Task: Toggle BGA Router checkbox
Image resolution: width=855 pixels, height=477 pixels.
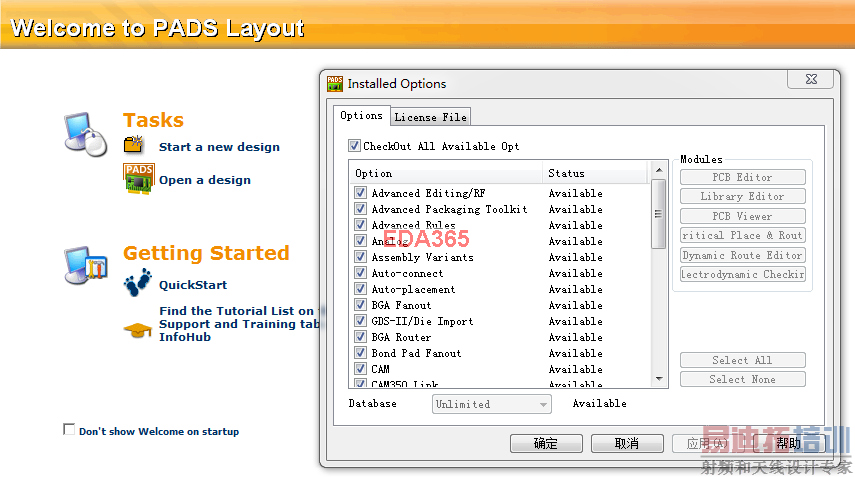Action: [360, 336]
